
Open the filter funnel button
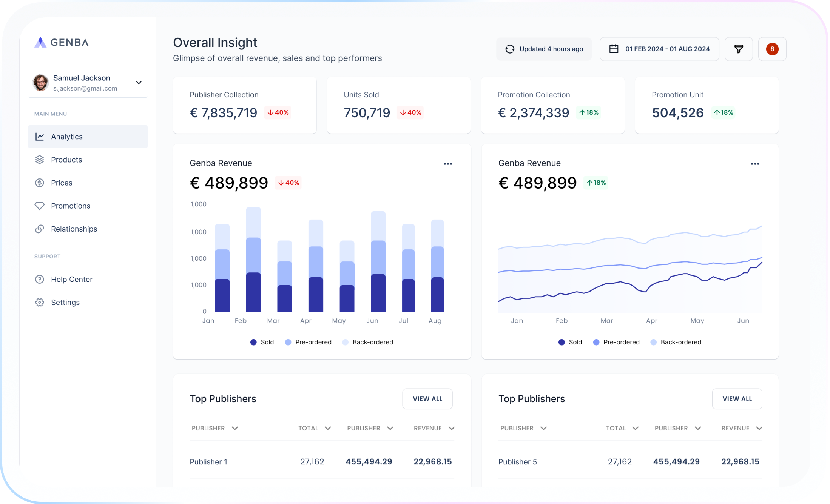point(739,49)
